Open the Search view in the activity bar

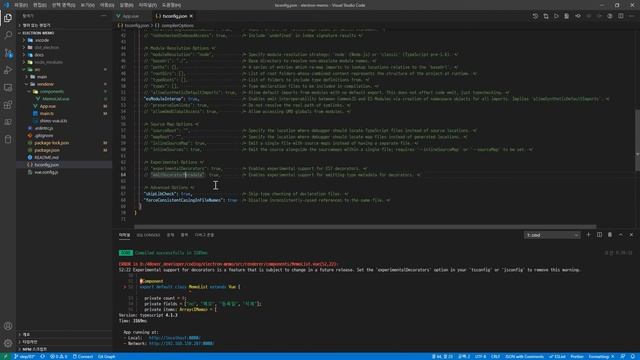point(8,35)
